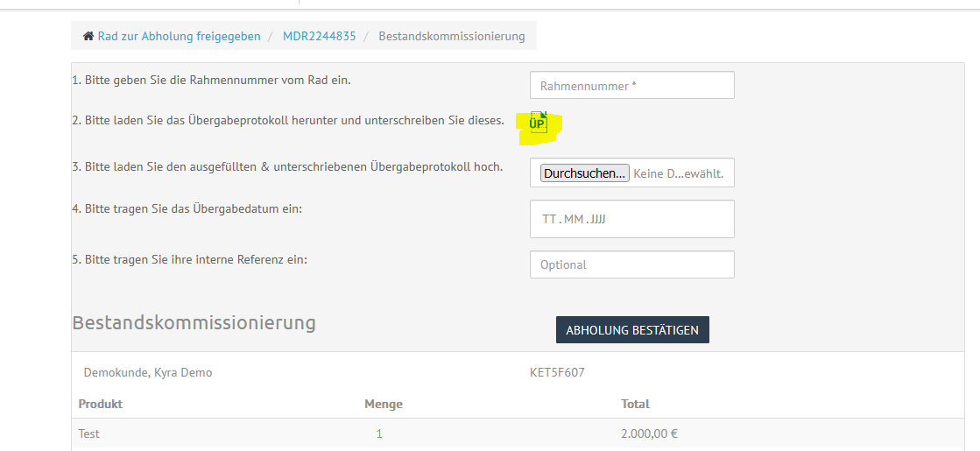Click customer name Demokunde, Kyra Demo
This screenshot has width=980, height=451.
(147, 373)
